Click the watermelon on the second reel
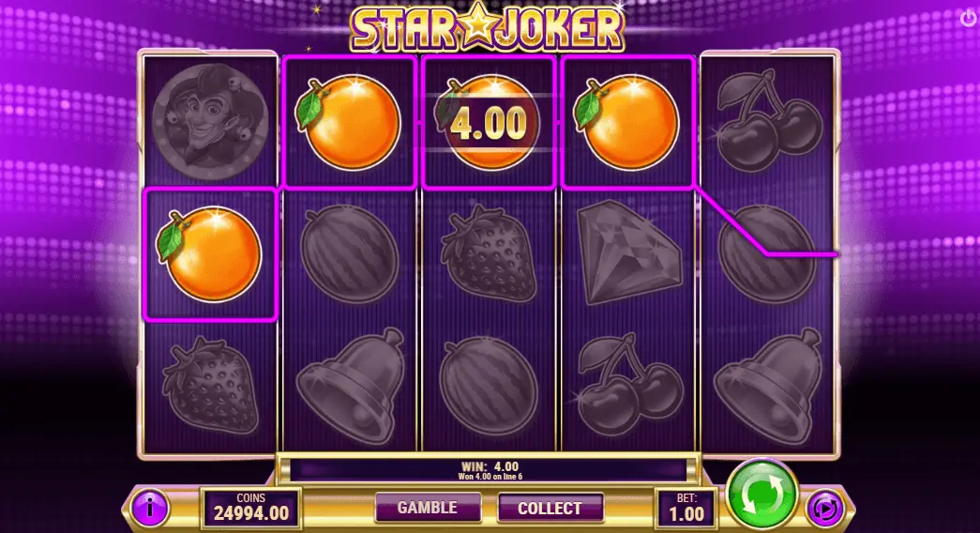Image resolution: width=980 pixels, height=533 pixels. tap(350, 254)
